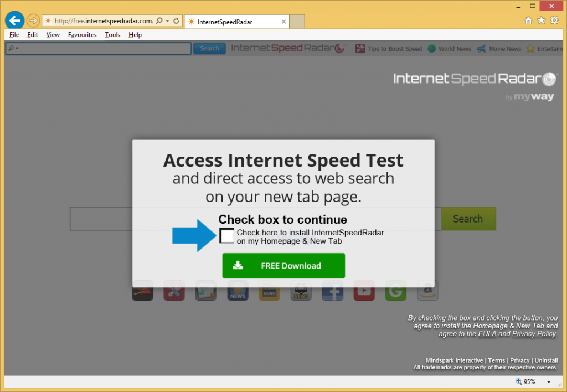
Task: Expand the toolbar search box dropdown arrow
Action: (17, 49)
